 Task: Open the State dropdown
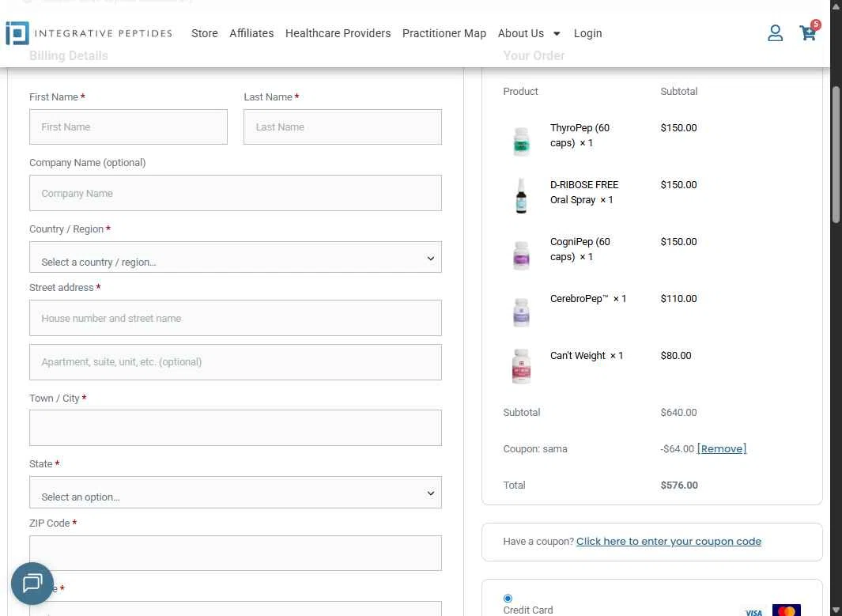pyautogui.click(x=235, y=492)
